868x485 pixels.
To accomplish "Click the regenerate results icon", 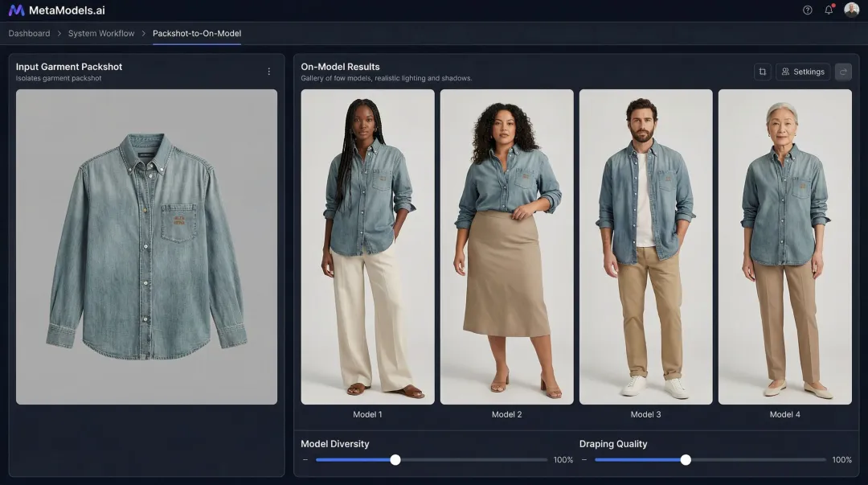I will [842, 72].
